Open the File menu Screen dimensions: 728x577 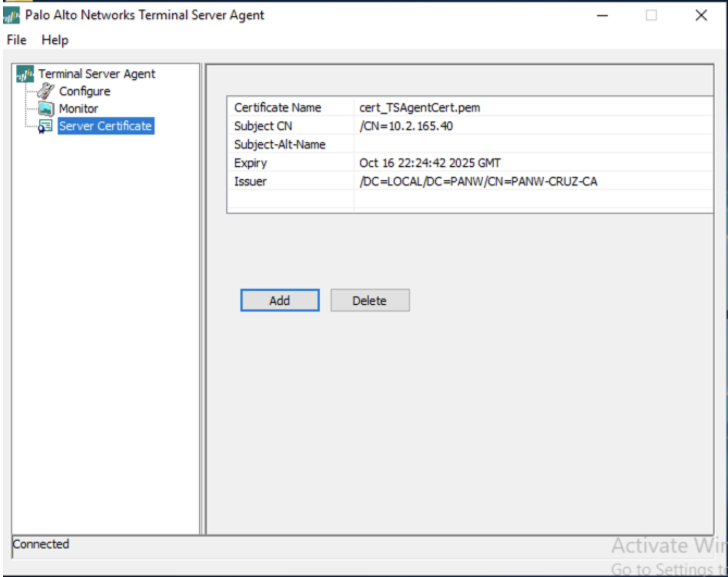17,40
